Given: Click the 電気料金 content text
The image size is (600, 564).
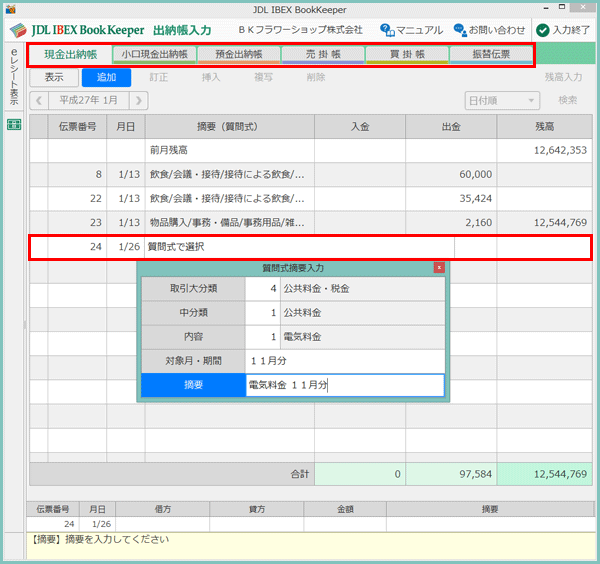Looking at the screenshot, I should [302, 337].
